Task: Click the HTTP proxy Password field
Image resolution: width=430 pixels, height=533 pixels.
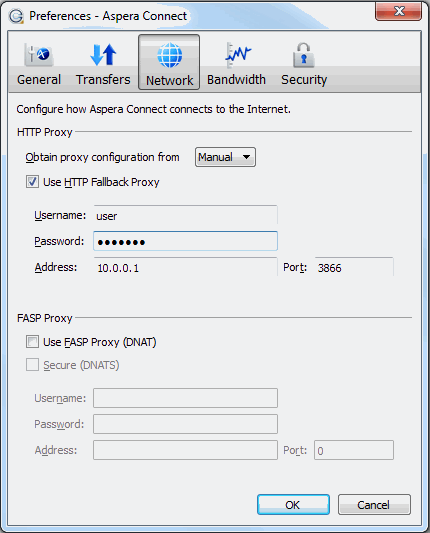Action: [x=186, y=241]
